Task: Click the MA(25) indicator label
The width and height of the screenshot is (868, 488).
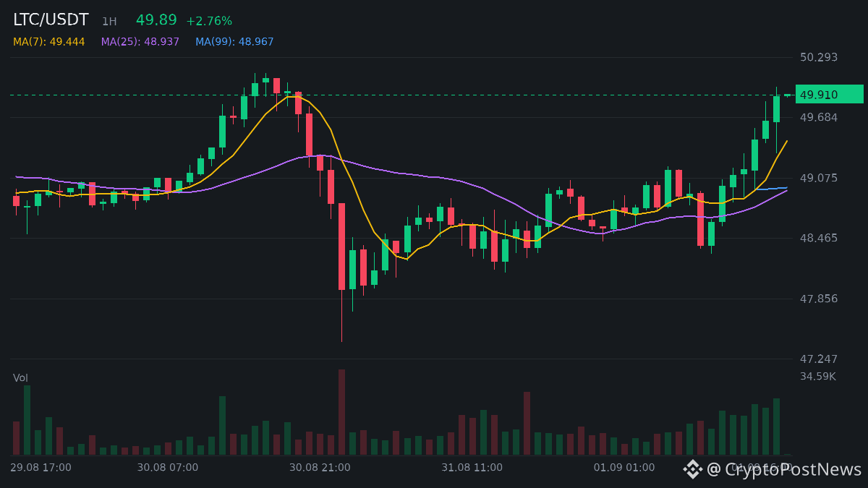Action: pos(140,42)
